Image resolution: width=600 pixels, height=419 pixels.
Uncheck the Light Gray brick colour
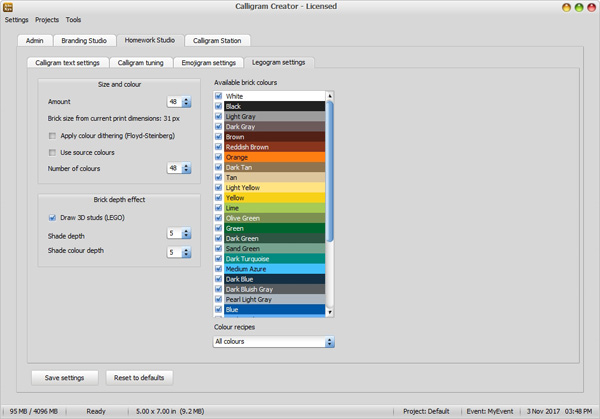(x=218, y=116)
